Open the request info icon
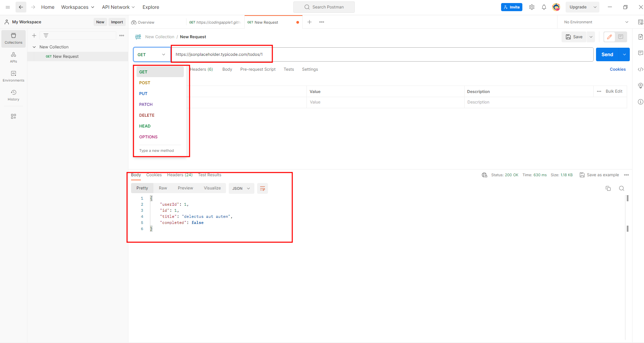Viewport: 644px width, 343px height. [x=641, y=102]
